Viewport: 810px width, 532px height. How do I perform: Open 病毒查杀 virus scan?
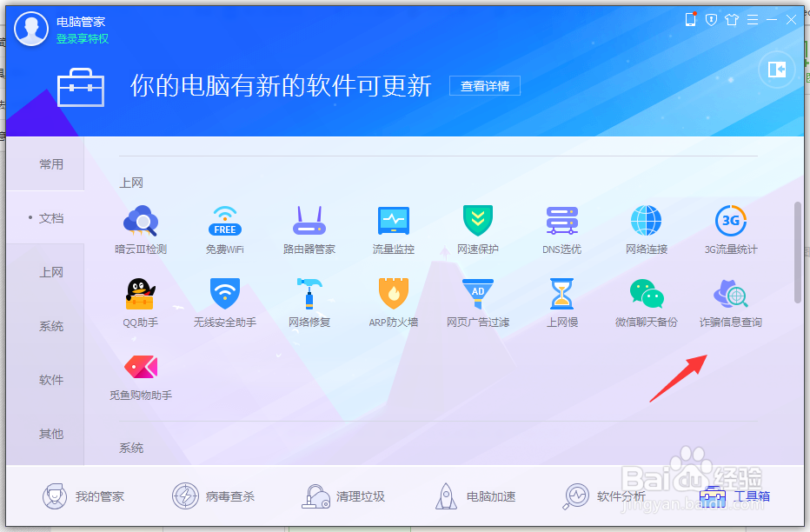tap(213, 496)
